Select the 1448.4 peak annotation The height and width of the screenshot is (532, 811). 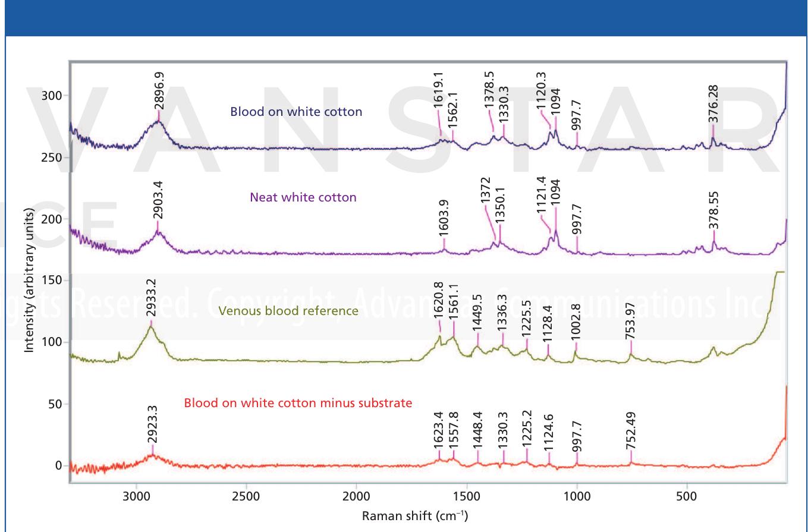478,430
